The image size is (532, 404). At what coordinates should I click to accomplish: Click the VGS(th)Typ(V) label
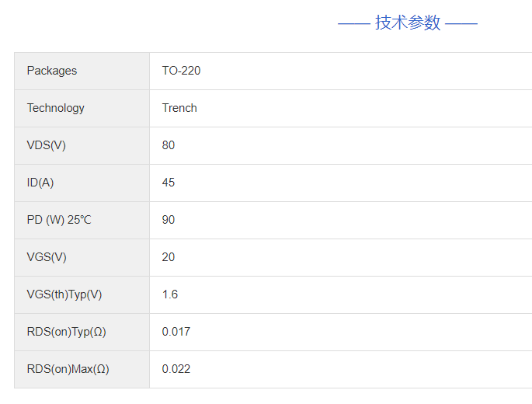(x=64, y=294)
